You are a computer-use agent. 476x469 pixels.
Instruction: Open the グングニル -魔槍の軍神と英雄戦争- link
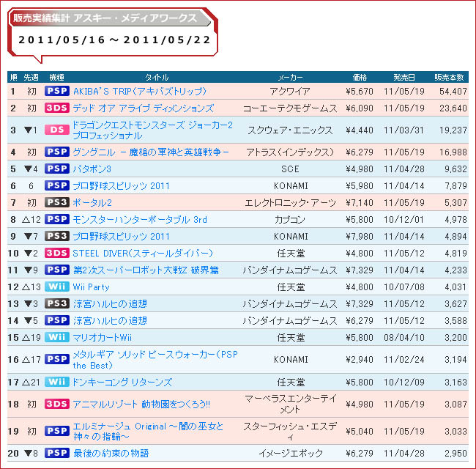[x=151, y=152]
